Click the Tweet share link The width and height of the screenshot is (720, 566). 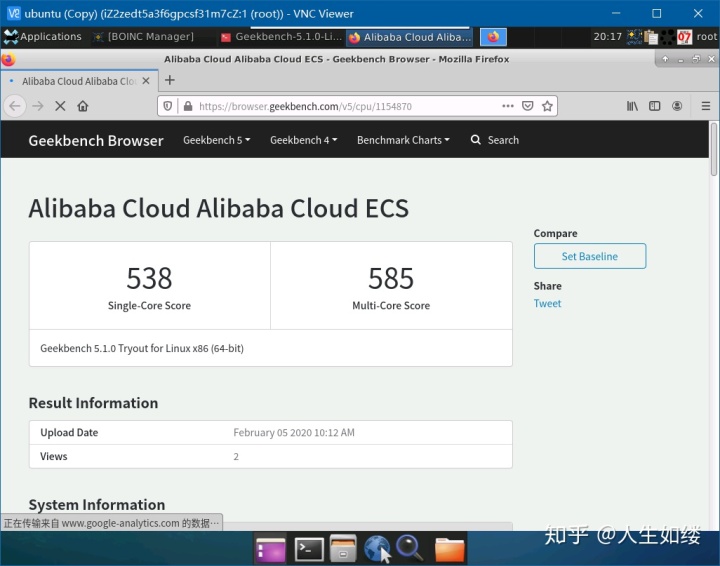[547, 303]
